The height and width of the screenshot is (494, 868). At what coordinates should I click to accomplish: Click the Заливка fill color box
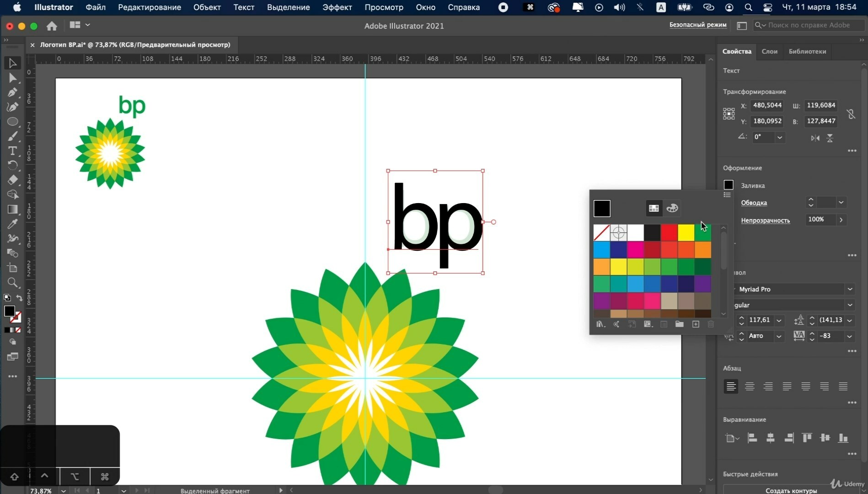[x=729, y=185]
